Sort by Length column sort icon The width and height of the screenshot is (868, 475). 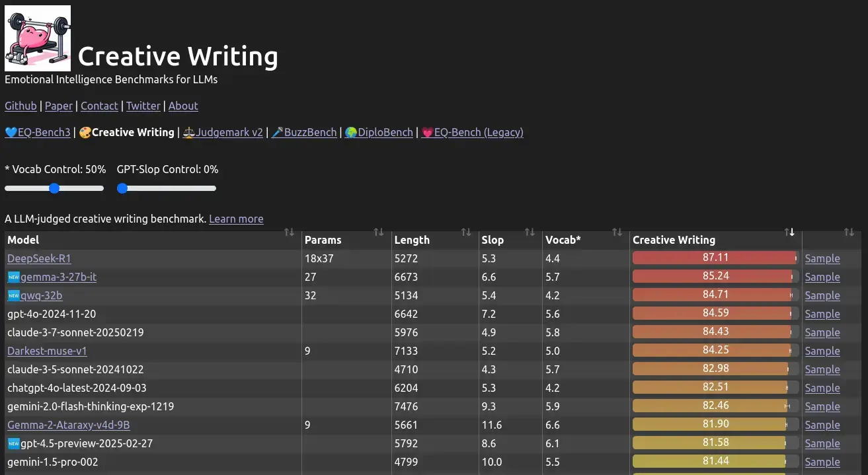pos(466,232)
